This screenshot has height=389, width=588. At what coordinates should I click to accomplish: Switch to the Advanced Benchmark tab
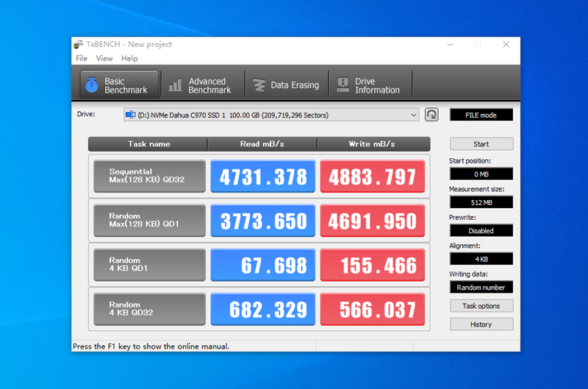pyautogui.click(x=203, y=85)
